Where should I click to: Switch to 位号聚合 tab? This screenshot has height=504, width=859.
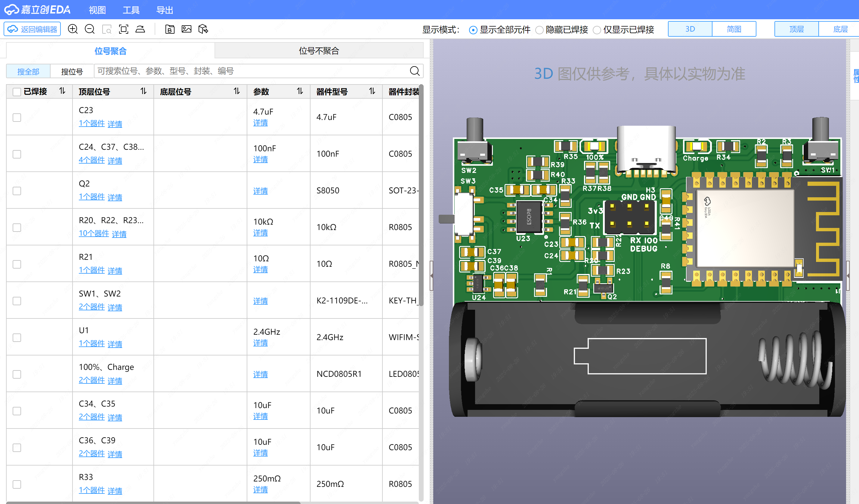point(110,51)
